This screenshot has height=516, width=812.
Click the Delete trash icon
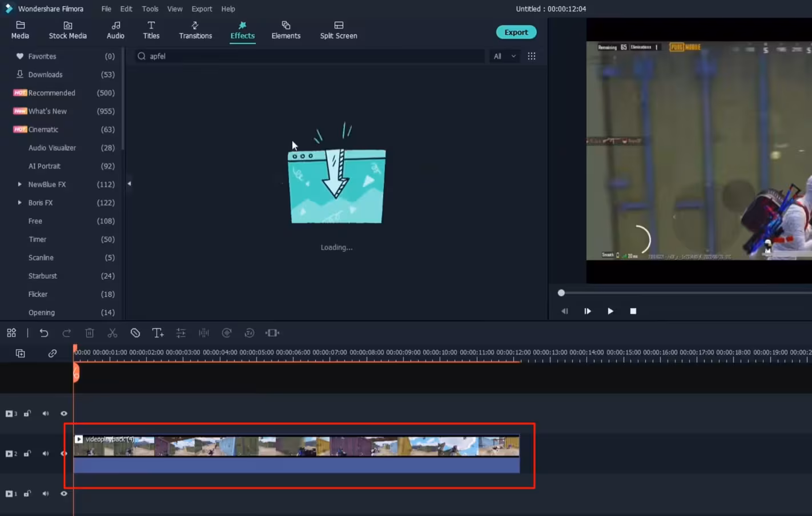[90, 333]
